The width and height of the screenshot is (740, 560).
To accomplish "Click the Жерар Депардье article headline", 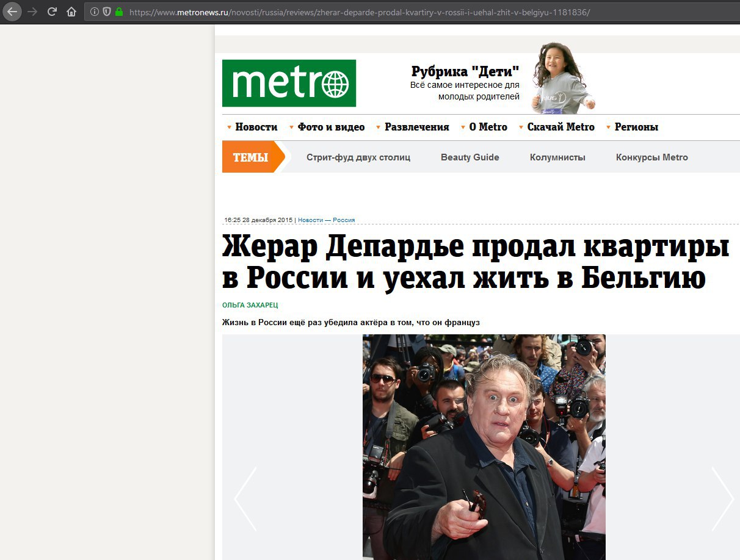I will (x=476, y=263).
